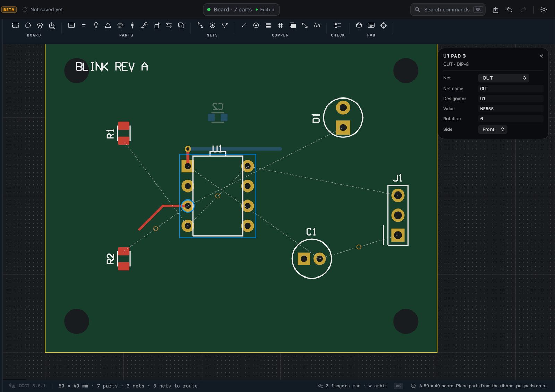Click the '50 × 40 mm' status text
The width and height of the screenshot is (555, 392).
click(x=73, y=386)
